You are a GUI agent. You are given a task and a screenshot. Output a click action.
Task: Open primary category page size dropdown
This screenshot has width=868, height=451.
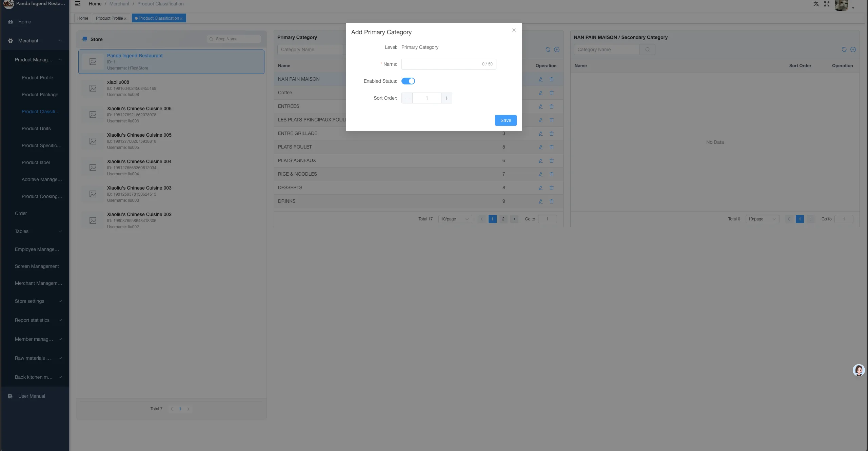[455, 219]
